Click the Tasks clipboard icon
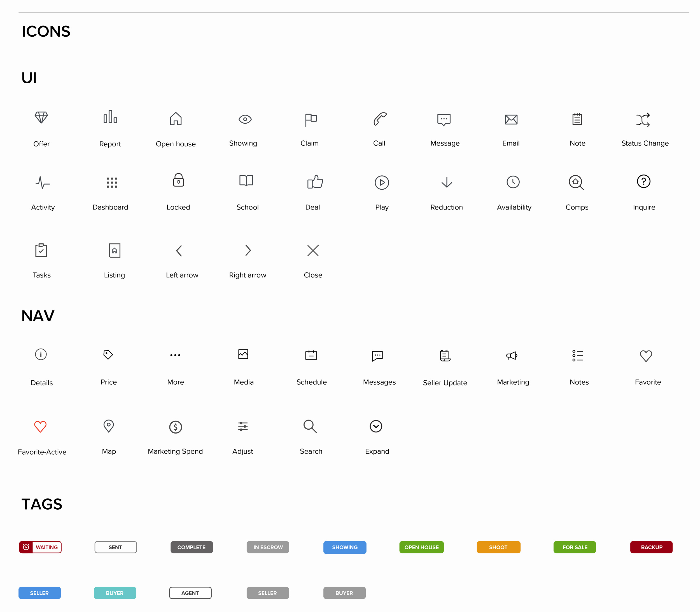The width and height of the screenshot is (700, 612). tap(41, 250)
